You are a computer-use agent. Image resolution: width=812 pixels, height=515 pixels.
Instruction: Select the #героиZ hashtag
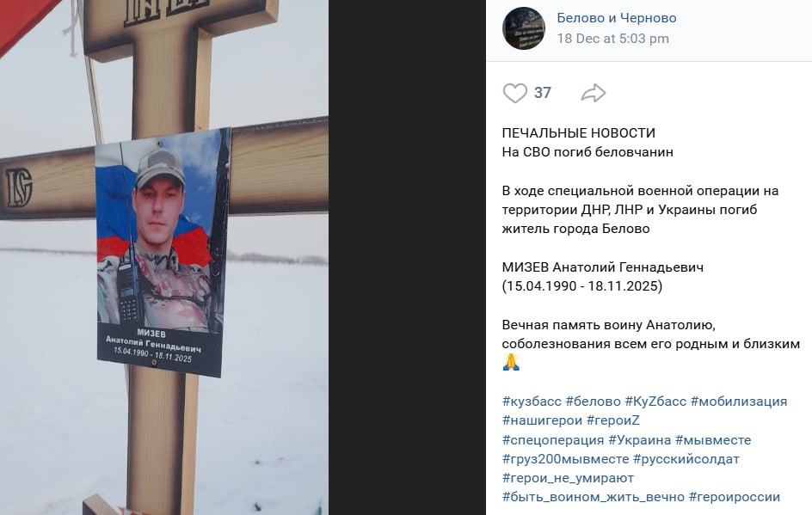(x=612, y=420)
